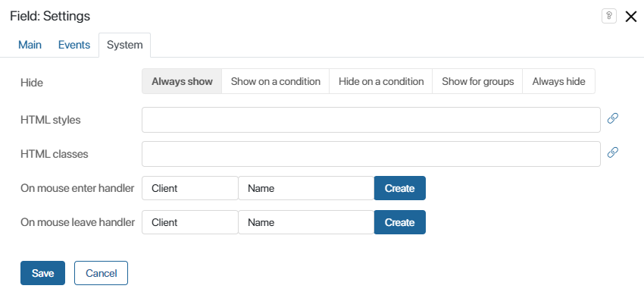Open Client dropdown for mouse enter handler
This screenshot has height=295, width=644.
(x=190, y=188)
